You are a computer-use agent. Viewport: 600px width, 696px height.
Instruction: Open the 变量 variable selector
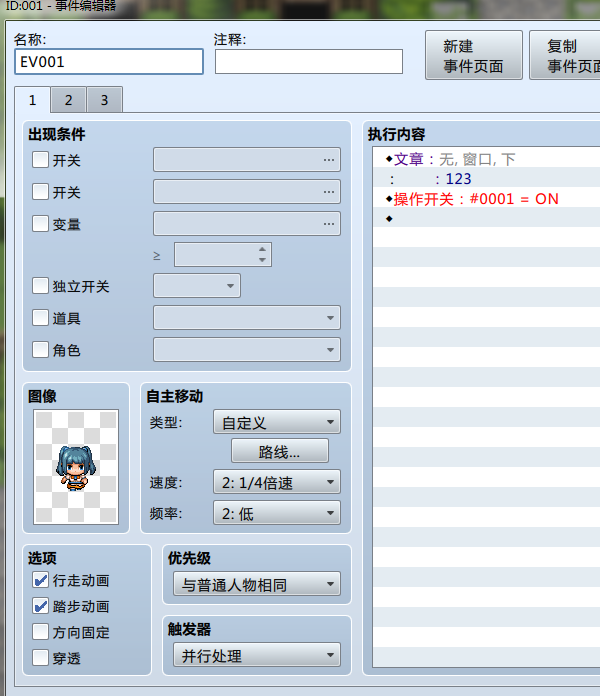[x=247, y=224]
